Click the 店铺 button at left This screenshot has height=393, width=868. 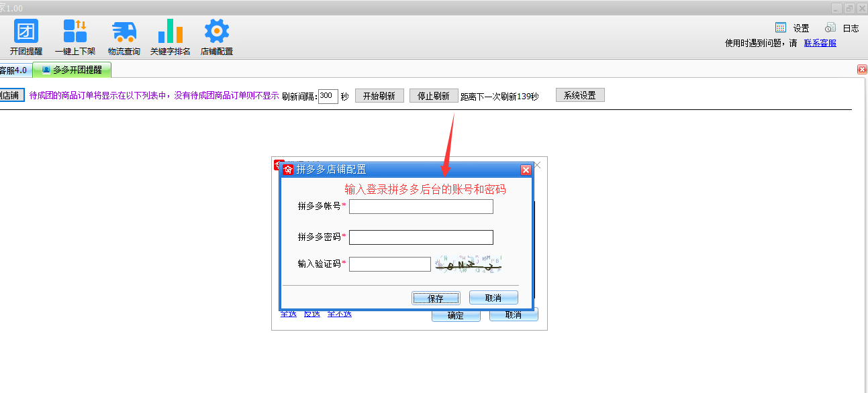[x=11, y=95]
